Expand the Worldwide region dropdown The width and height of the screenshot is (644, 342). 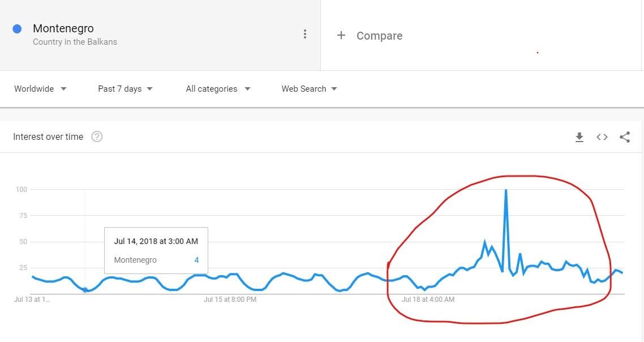pos(40,89)
